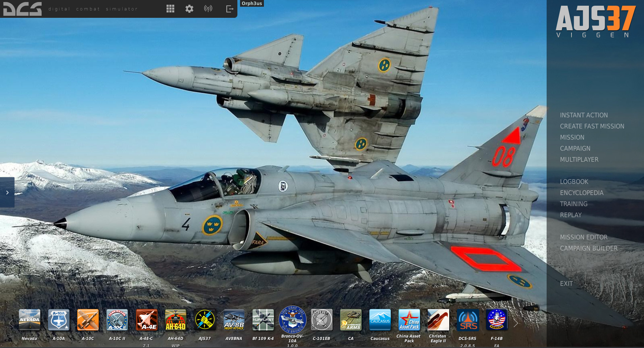Select the Bf 109 K-4 Kurfürst thumbnail
This screenshot has height=348, width=644.
click(263, 320)
